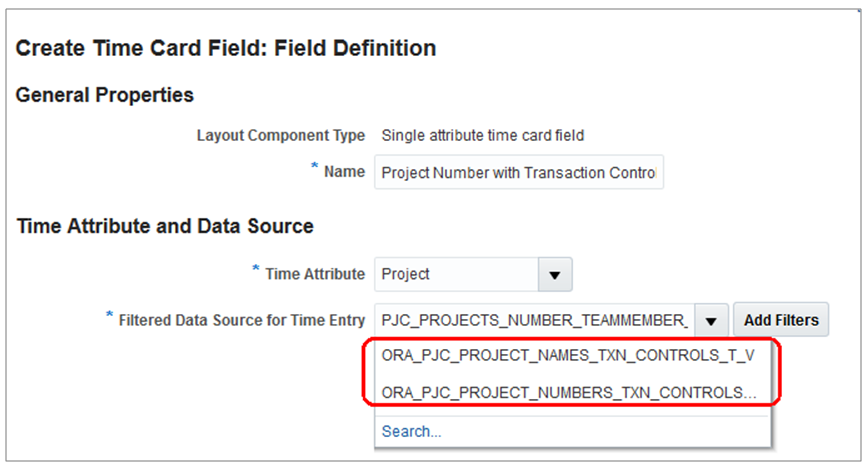
Task: Click the General Properties section heading
Action: (105, 95)
